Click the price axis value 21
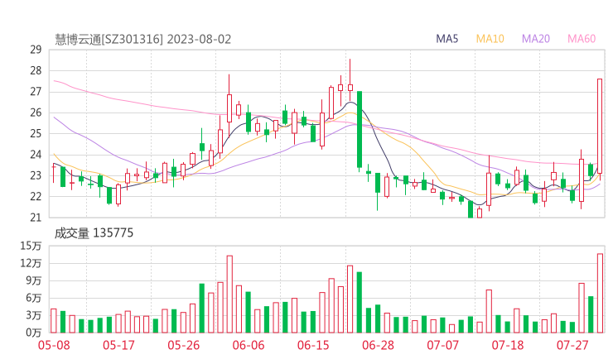The image size is (613, 364). [36, 217]
